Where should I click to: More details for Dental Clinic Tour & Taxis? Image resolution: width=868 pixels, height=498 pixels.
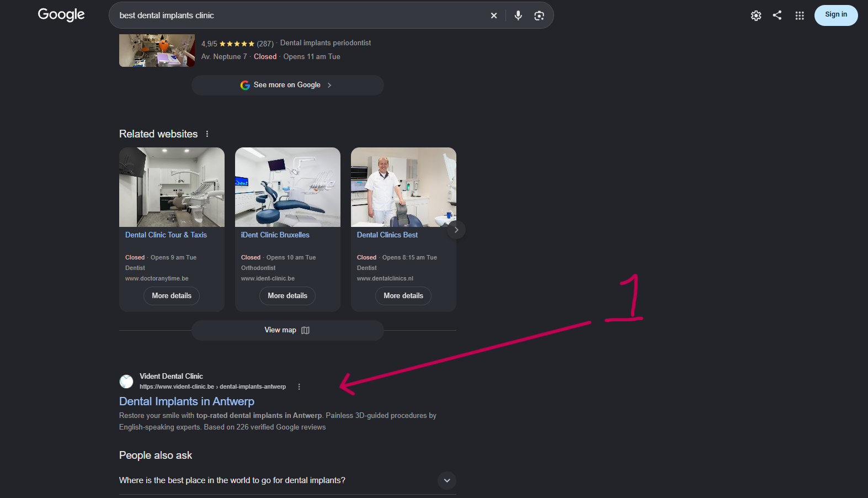click(172, 296)
